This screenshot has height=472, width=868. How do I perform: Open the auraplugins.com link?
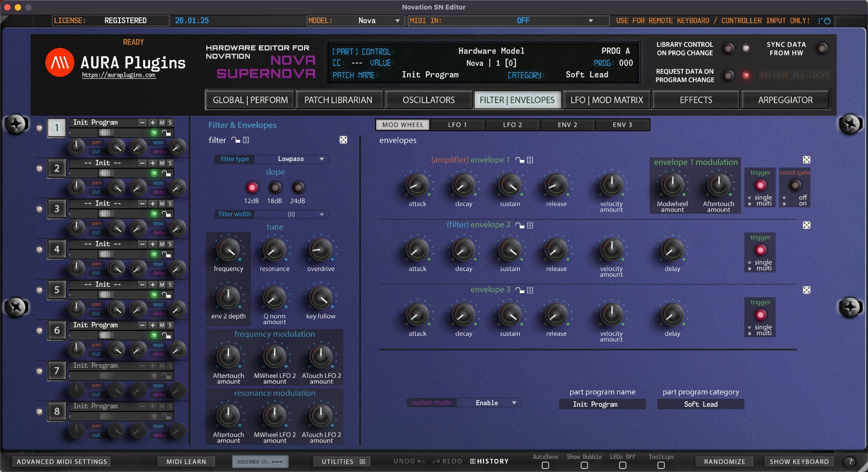click(118, 75)
